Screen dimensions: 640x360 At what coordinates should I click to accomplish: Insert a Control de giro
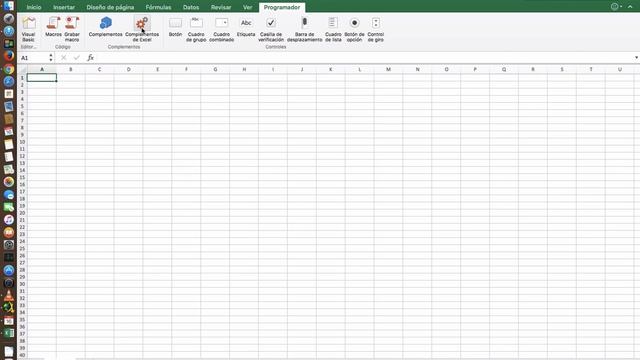click(376, 29)
